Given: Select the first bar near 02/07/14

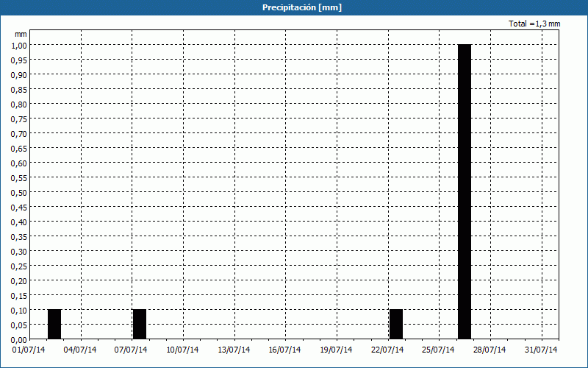Looking at the screenshot, I should pyautogui.click(x=54, y=324).
